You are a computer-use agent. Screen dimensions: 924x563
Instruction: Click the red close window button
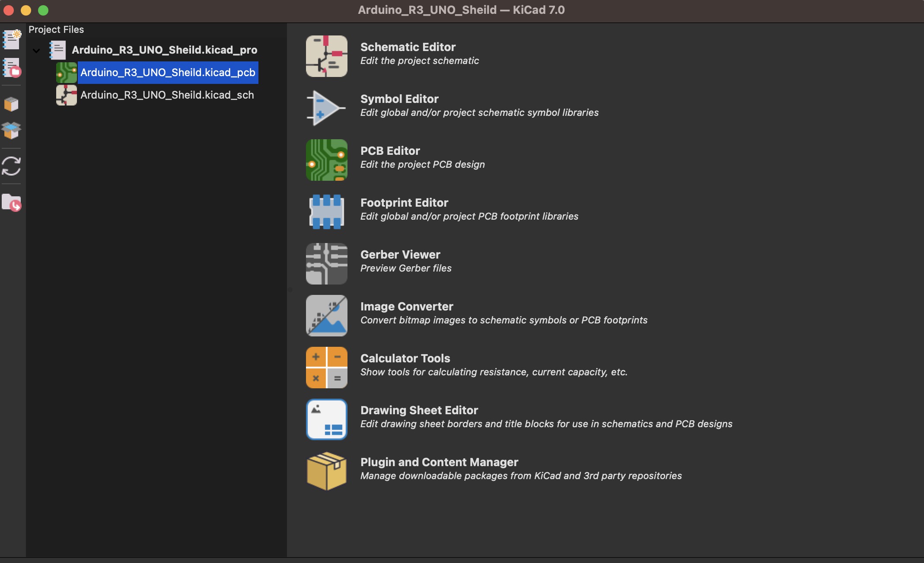[9, 10]
